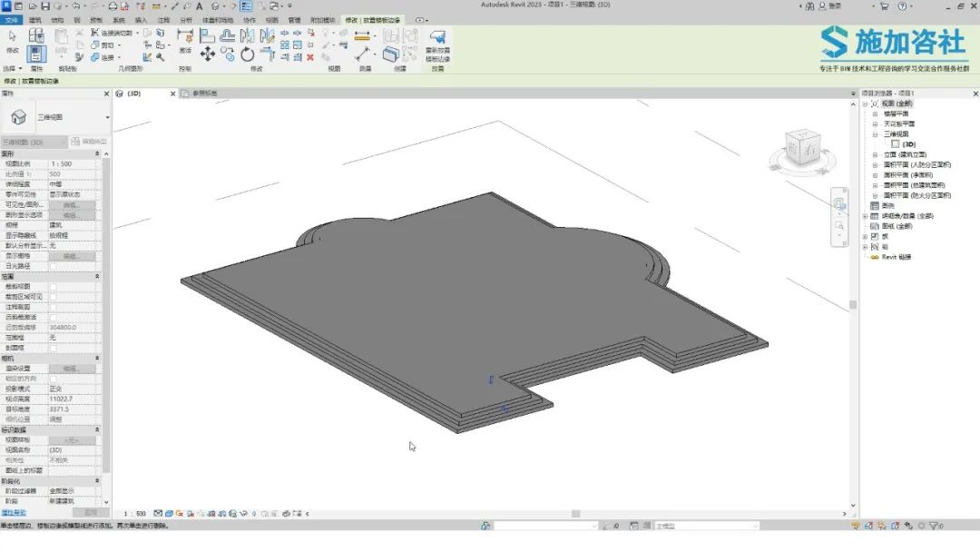This screenshot has width=980, height=552.
Task: Click the red Delete X icon
Action: (x=310, y=57)
